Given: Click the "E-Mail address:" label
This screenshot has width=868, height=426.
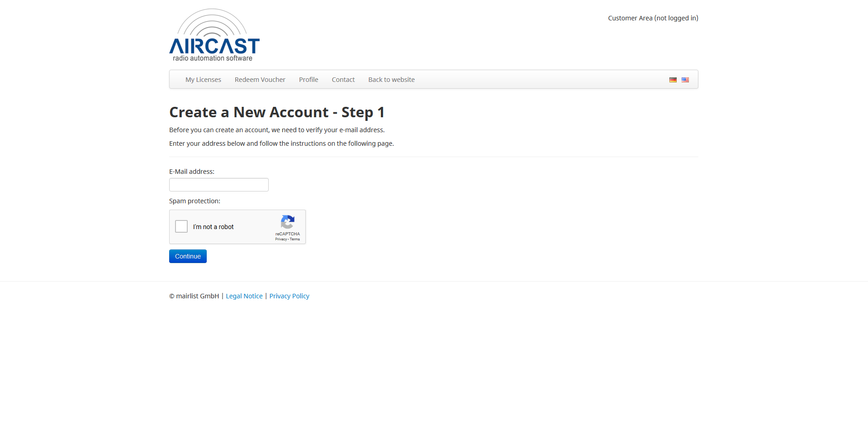Looking at the screenshot, I should point(192,172).
